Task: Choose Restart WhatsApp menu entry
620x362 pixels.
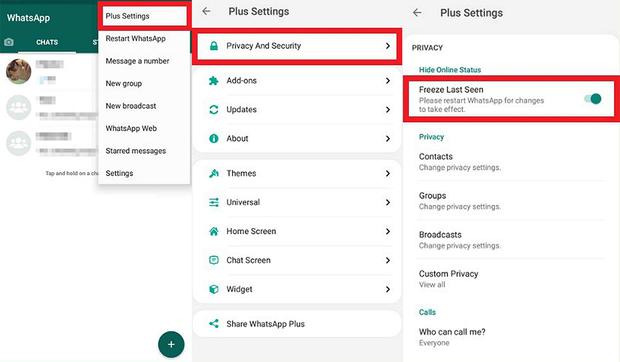Action: tap(136, 39)
